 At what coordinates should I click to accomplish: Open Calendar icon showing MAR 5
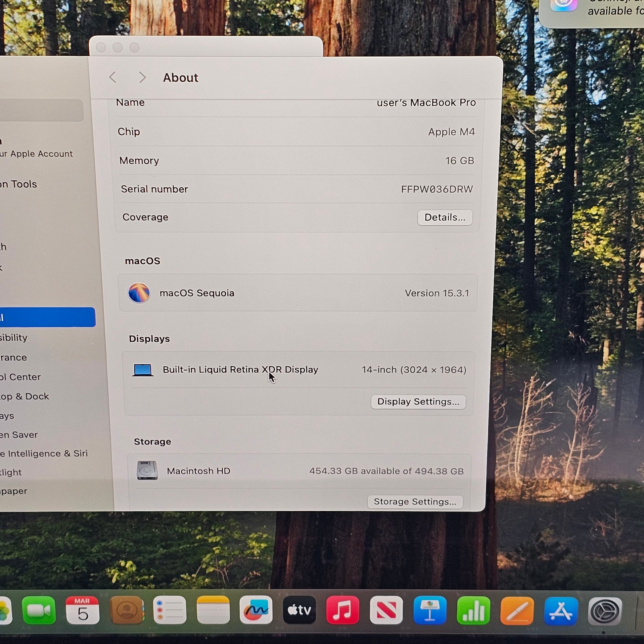(83, 610)
